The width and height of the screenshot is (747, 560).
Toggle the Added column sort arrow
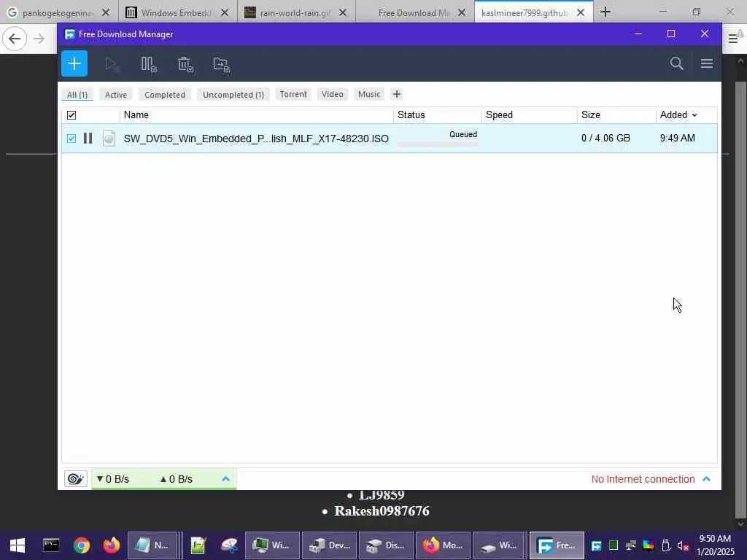694,115
